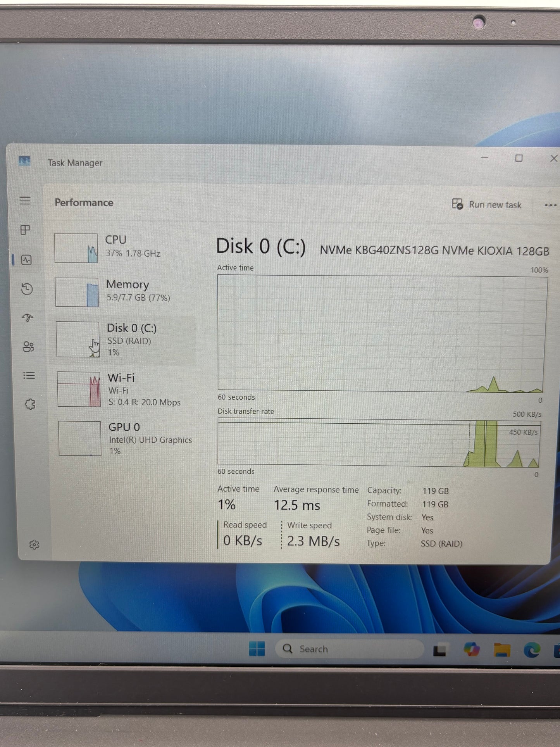
Task: Open File Explorer from the taskbar
Action: [x=502, y=650]
